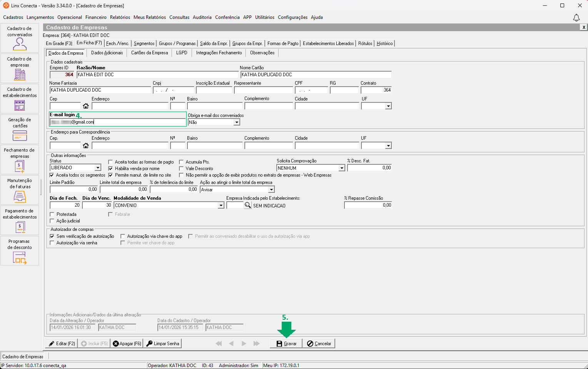Uncheck Aceita todos os segmentos

pyautogui.click(x=52, y=175)
